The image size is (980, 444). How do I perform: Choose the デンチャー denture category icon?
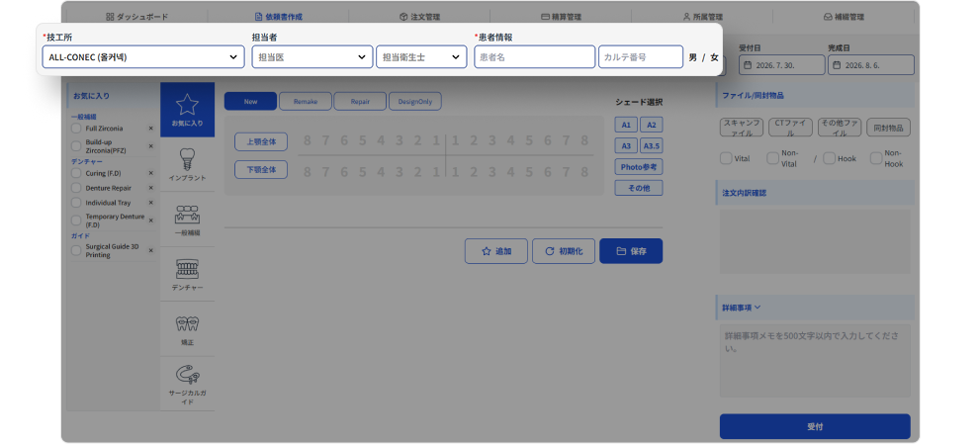coord(187,274)
